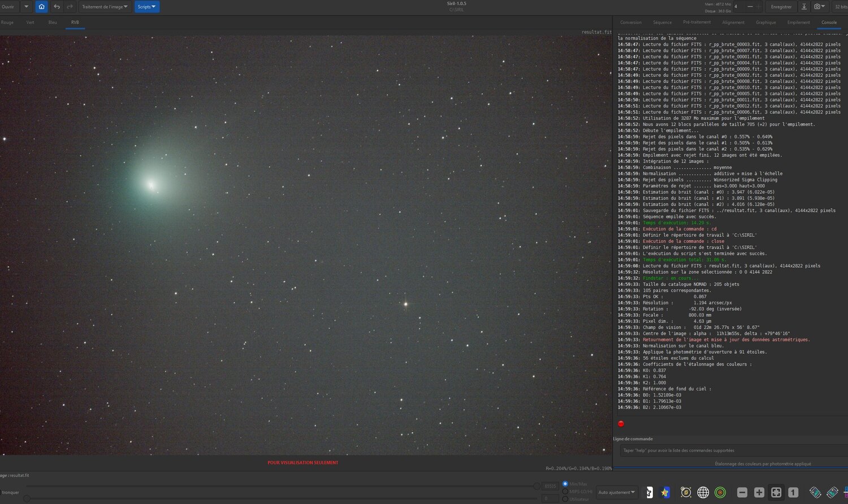This screenshot has height=504, width=848.
Task: Click the Ouvrir button
Action: (x=8, y=7)
